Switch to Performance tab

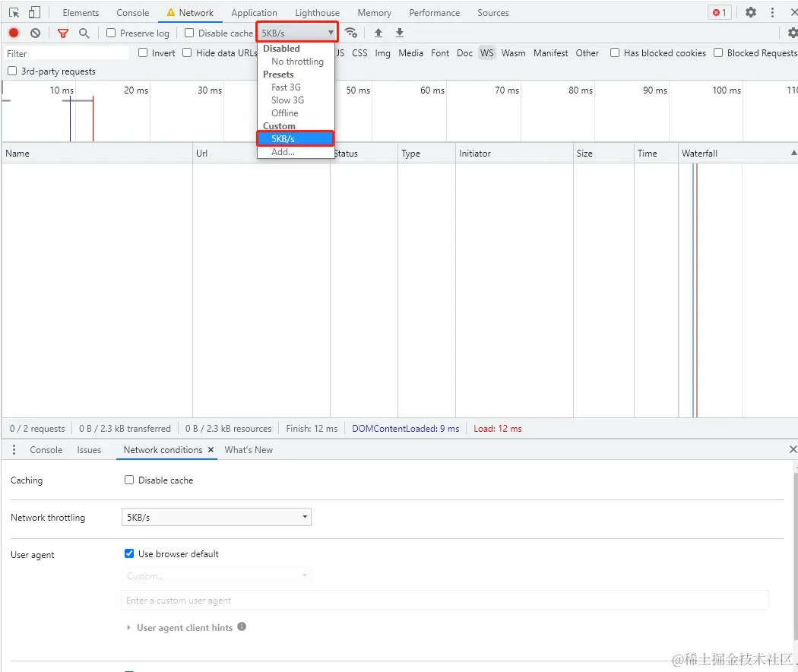click(x=434, y=13)
